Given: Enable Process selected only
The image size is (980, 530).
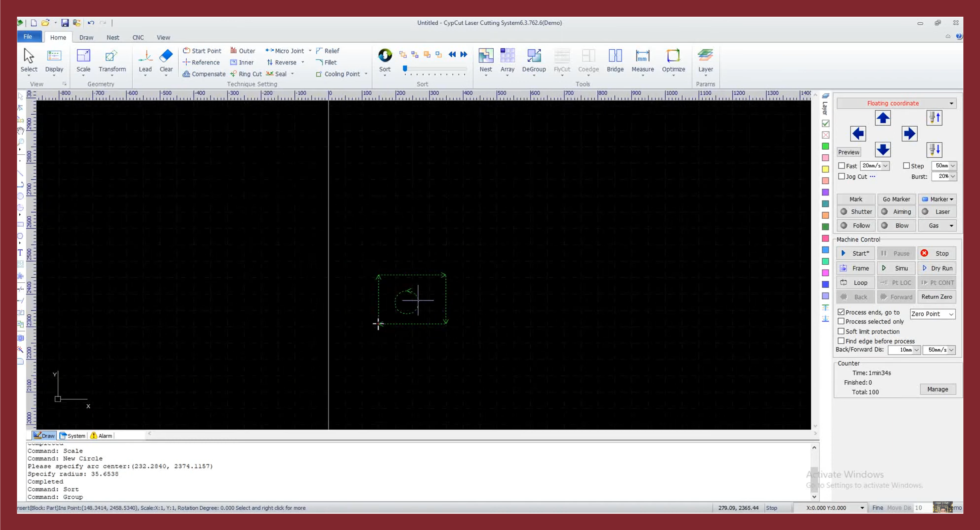Looking at the screenshot, I should pyautogui.click(x=841, y=321).
